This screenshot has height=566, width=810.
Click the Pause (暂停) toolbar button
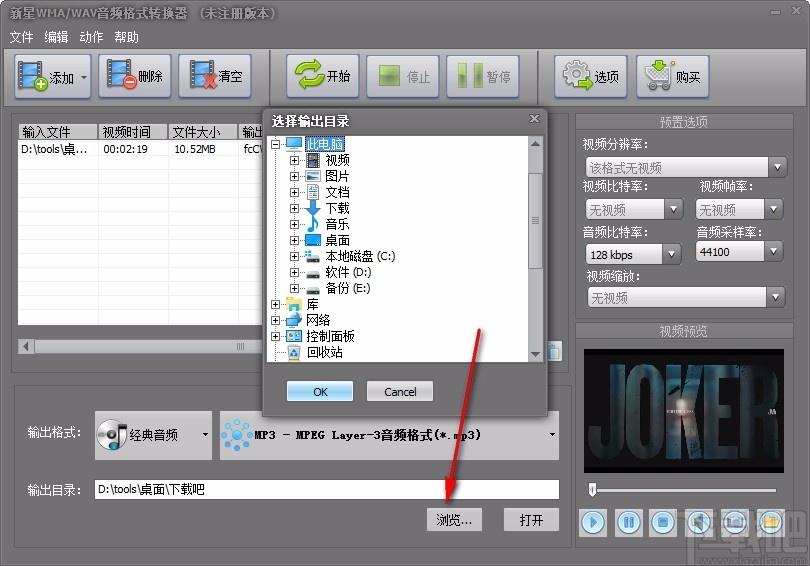point(483,76)
